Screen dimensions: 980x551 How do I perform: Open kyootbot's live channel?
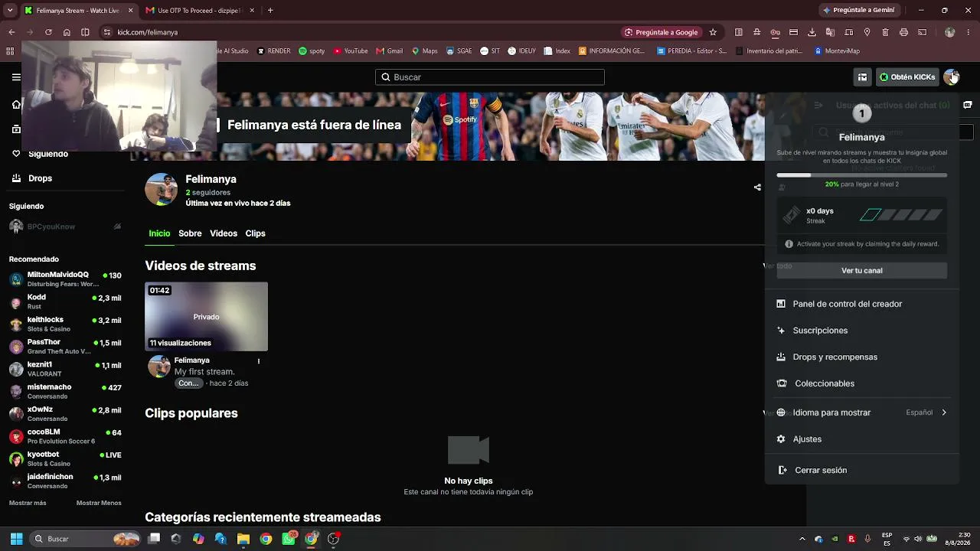pyautogui.click(x=65, y=458)
